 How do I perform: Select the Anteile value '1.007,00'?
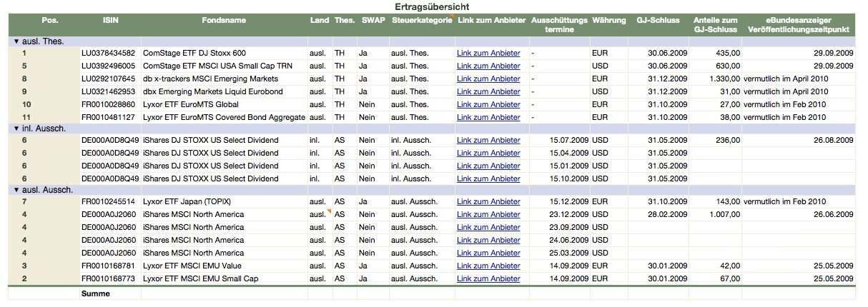[x=724, y=214]
